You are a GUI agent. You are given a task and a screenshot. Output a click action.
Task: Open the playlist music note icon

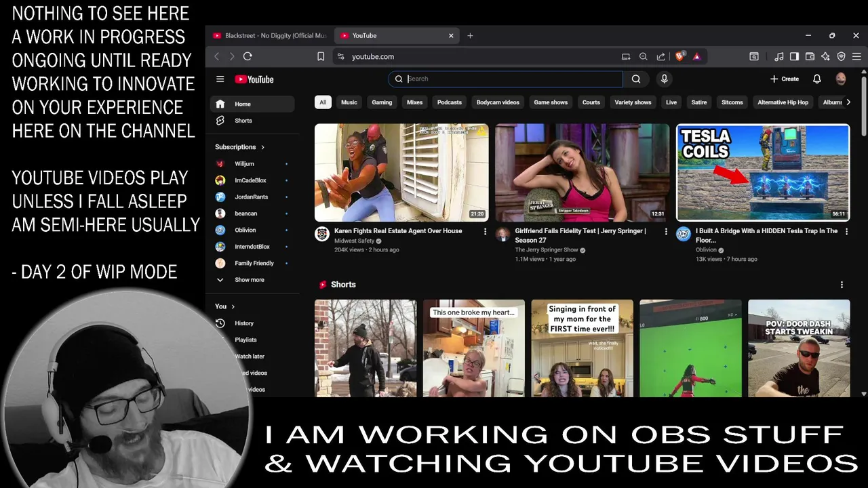point(779,56)
